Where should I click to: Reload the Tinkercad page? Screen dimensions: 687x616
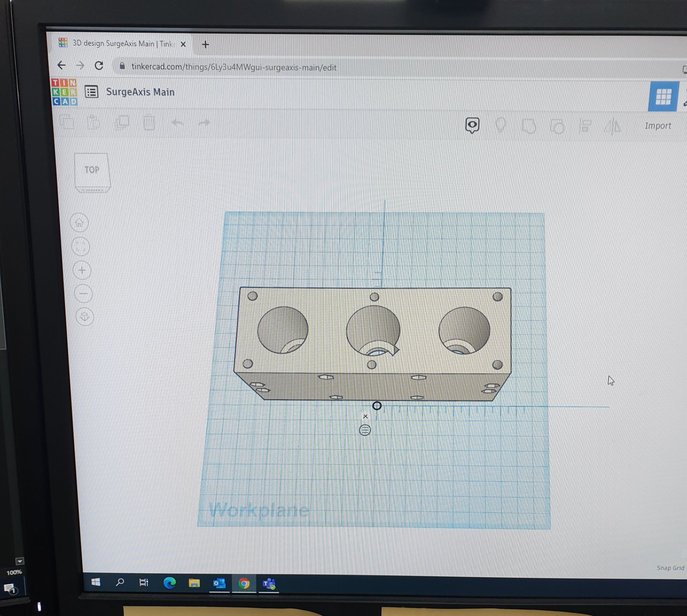click(99, 66)
